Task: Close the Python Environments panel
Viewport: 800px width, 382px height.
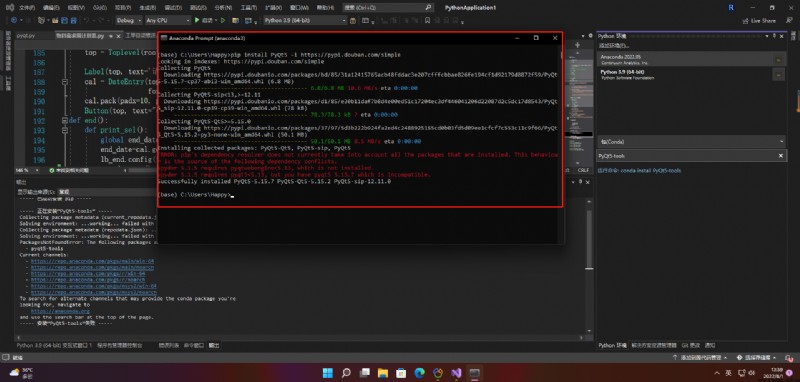Action: pyautogui.click(x=781, y=36)
